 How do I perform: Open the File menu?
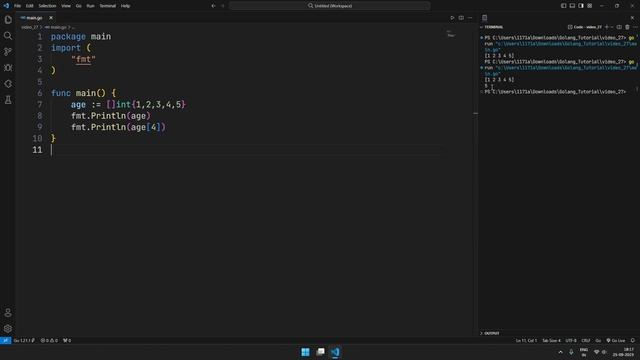coord(18,6)
